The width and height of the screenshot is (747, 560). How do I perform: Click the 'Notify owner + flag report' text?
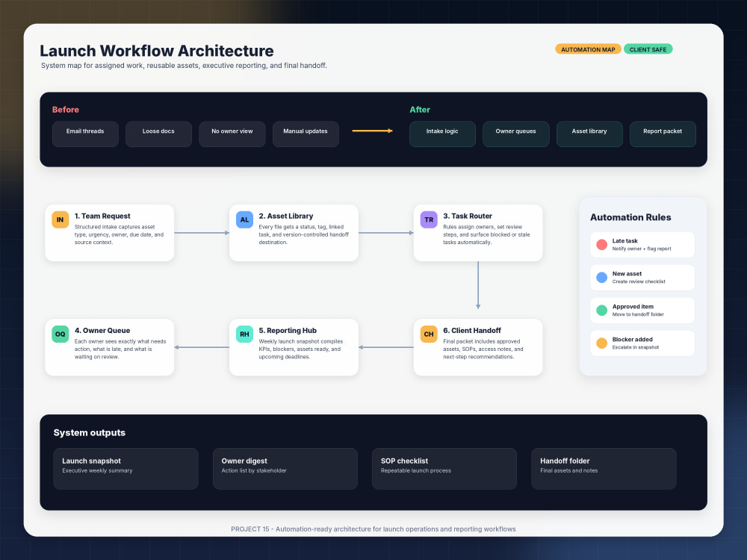(x=641, y=249)
